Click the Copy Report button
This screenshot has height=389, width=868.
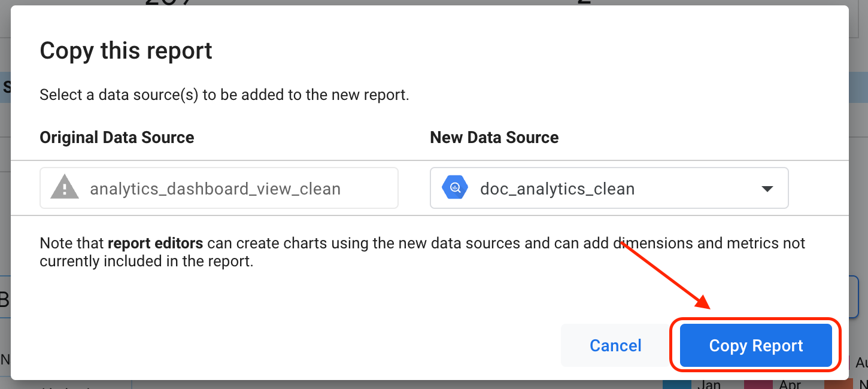tap(755, 345)
